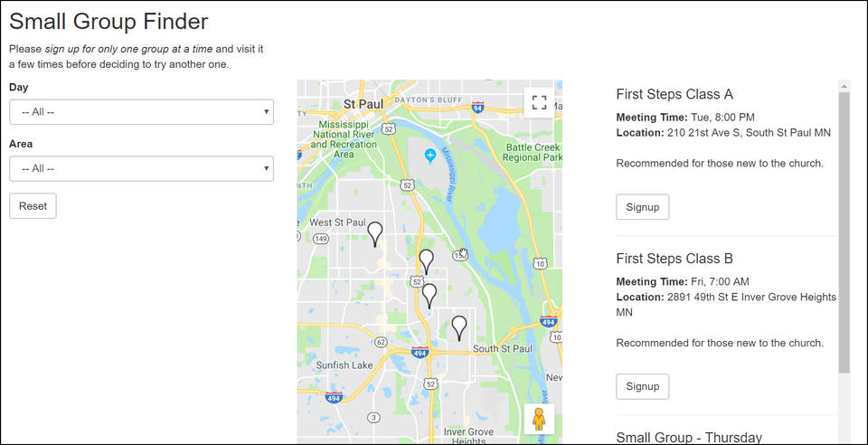Image resolution: width=868 pixels, height=445 pixels.
Task: Toggle fullscreen view of the map
Action: (x=539, y=103)
